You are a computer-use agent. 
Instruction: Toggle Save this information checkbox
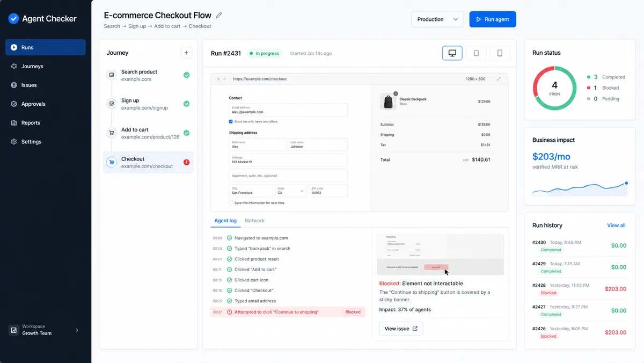(231, 203)
